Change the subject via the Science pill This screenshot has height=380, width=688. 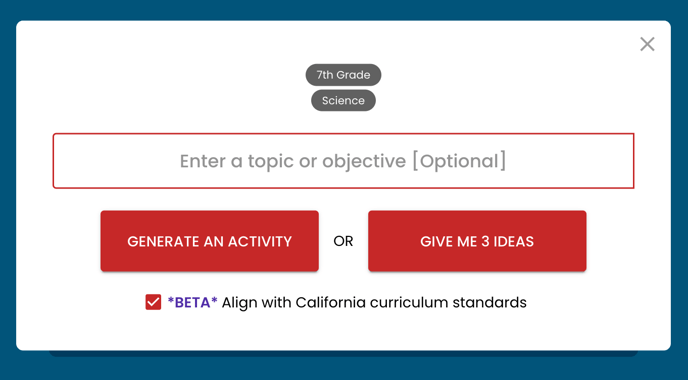click(x=343, y=100)
